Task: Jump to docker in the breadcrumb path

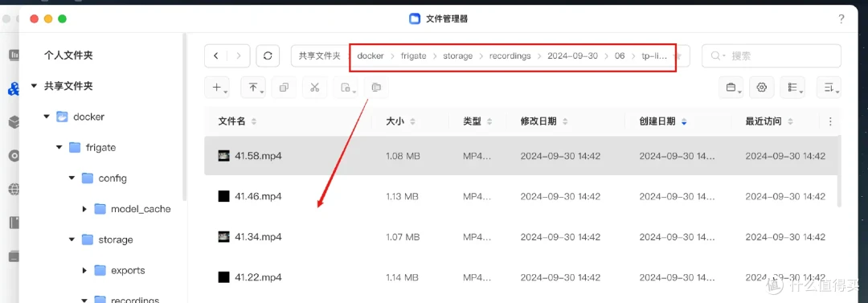Action: coord(371,56)
